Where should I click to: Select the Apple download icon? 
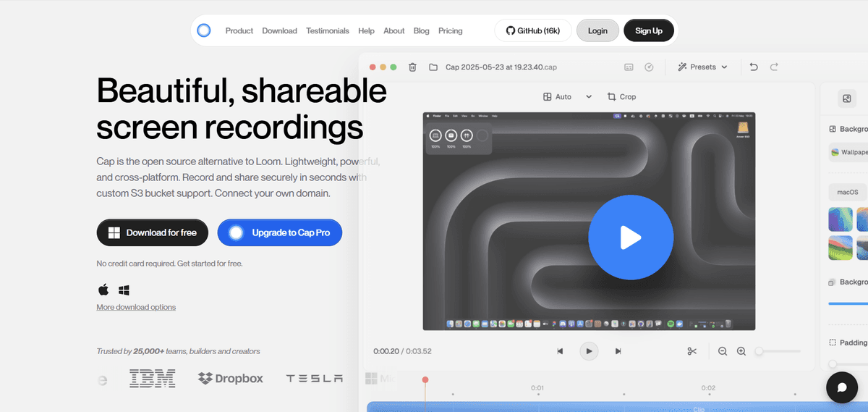tap(103, 290)
